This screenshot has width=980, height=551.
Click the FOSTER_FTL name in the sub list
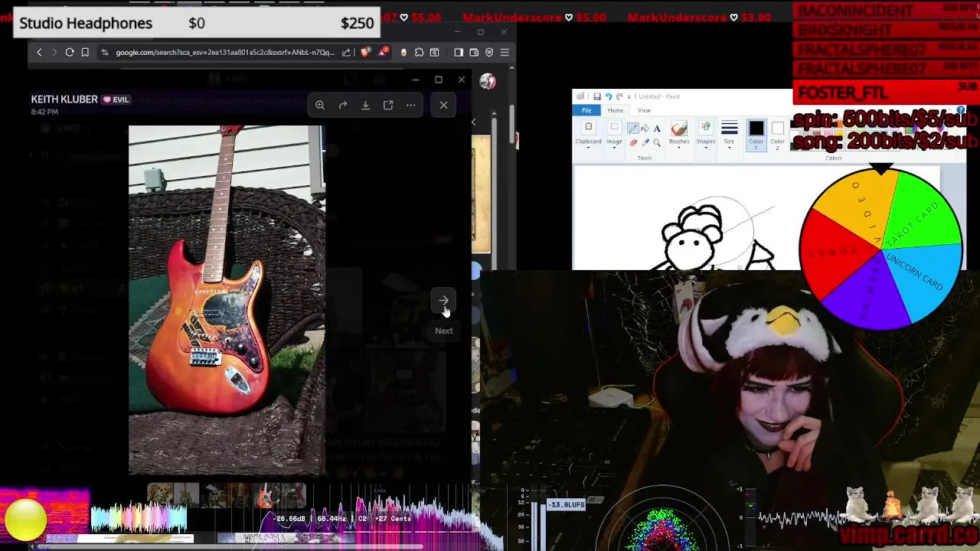(842, 93)
